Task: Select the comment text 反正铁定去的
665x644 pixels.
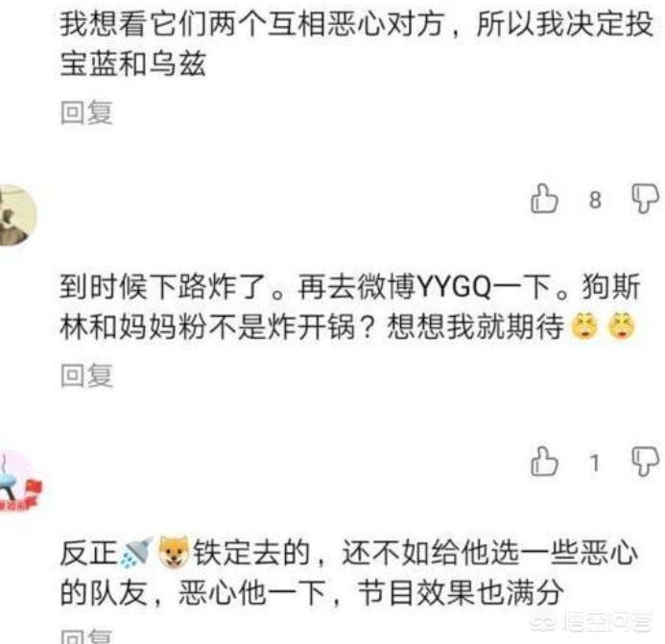Action: coord(185,553)
